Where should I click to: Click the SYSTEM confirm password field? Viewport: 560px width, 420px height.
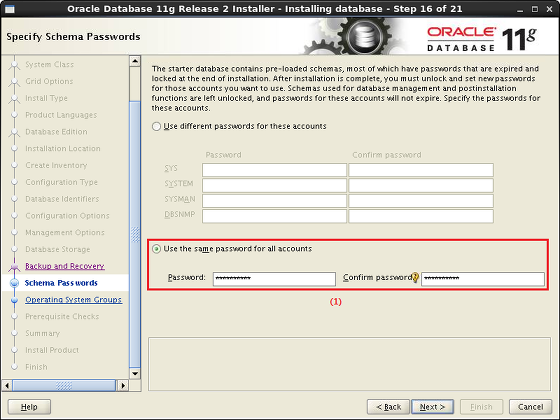pos(421,185)
